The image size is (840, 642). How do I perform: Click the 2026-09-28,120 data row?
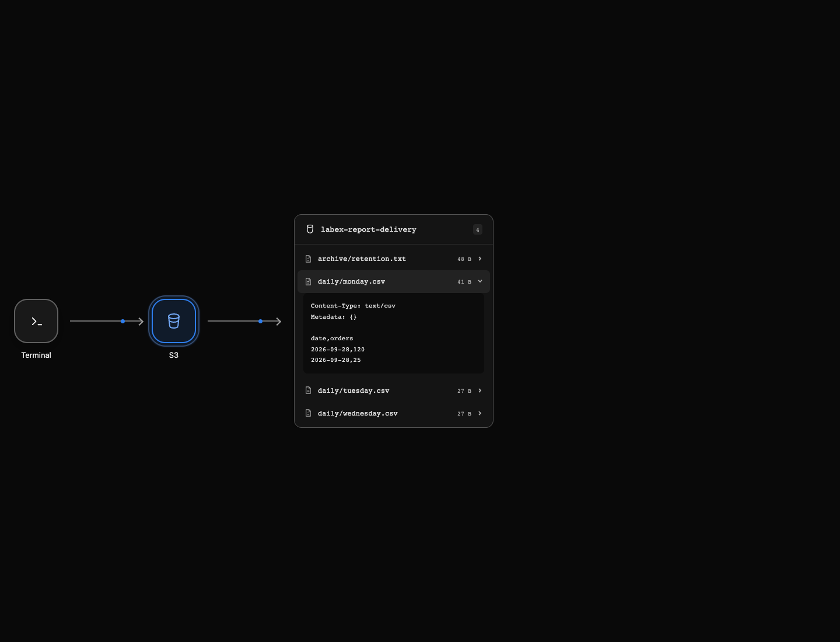click(338, 350)
